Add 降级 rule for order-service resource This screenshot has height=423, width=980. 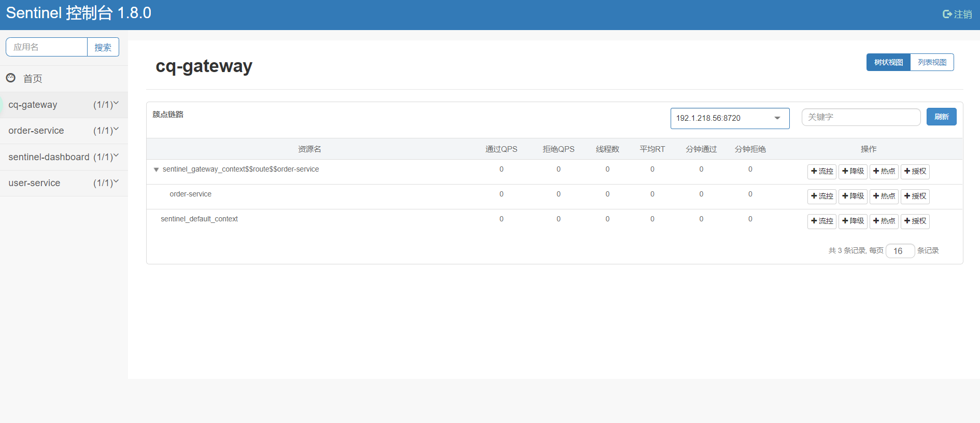[853, 196]
